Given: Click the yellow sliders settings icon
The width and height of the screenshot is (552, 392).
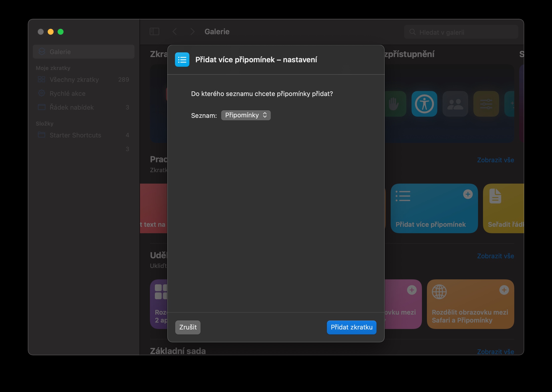Looking at the screenshot, I should (486, 104).
